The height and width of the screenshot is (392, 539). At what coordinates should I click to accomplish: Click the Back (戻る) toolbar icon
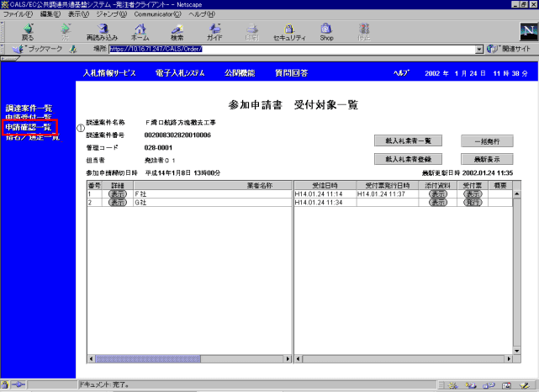(28, 31)
